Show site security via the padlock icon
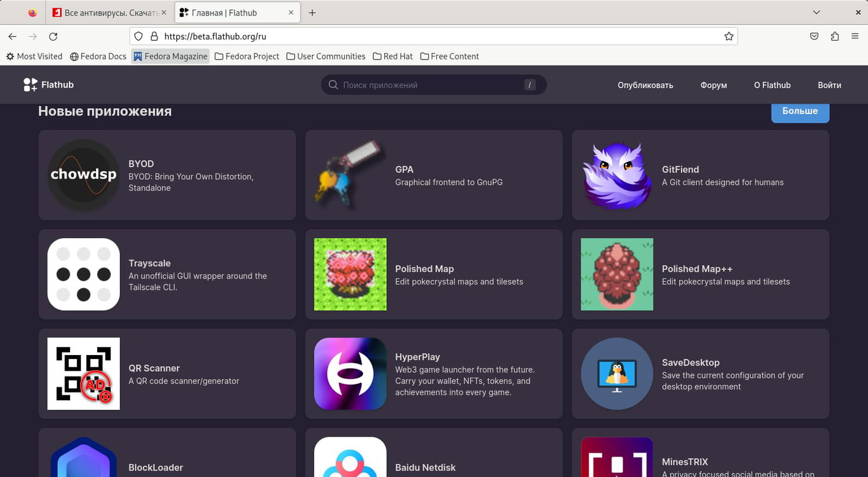This screenshot has width=868, height=477. [154, 36]
